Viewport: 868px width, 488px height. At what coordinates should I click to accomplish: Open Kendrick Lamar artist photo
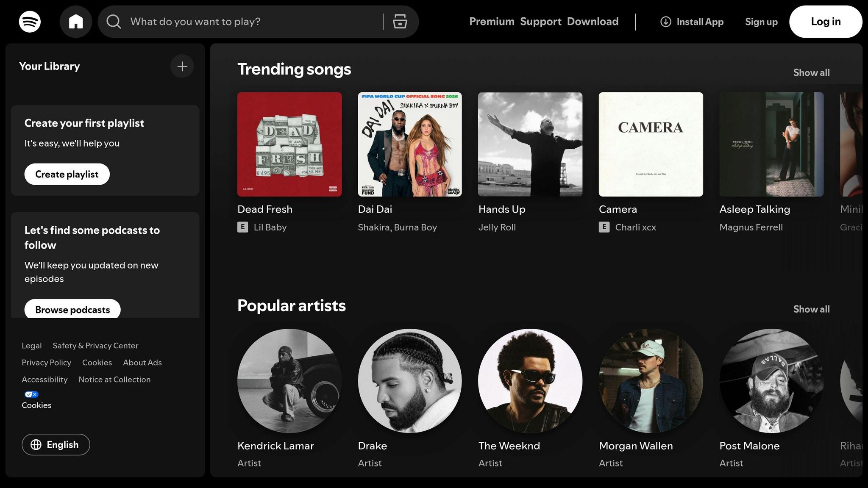tap(289, 381)
